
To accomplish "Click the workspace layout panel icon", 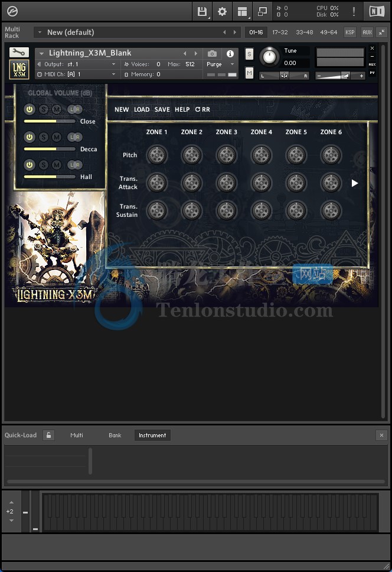I will point(242,11).
